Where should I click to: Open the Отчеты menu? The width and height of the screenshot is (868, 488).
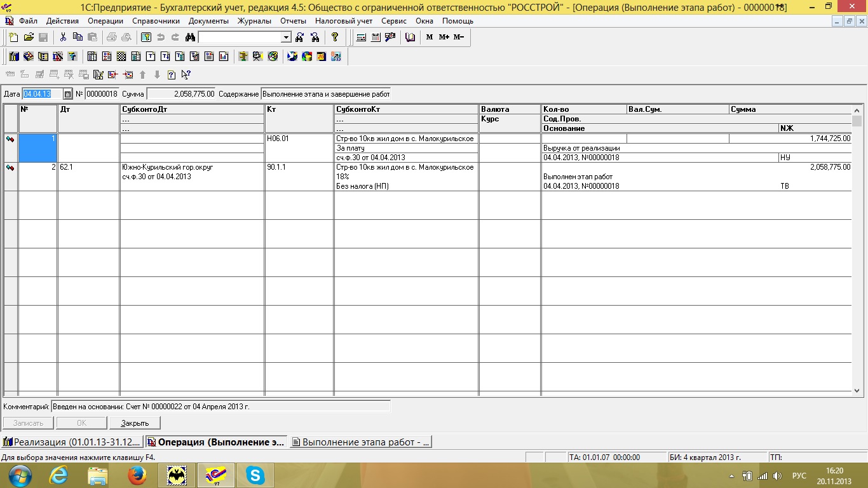click(x=293, y=21)
